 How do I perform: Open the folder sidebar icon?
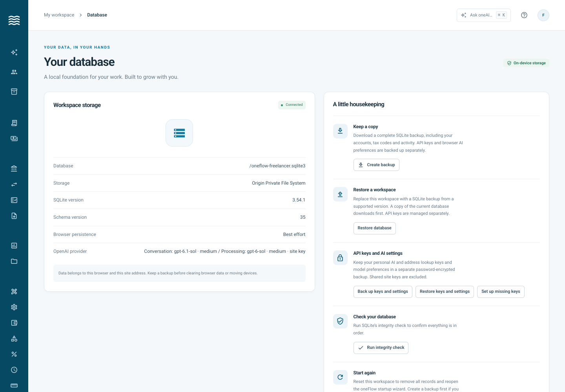click(14, 261)
